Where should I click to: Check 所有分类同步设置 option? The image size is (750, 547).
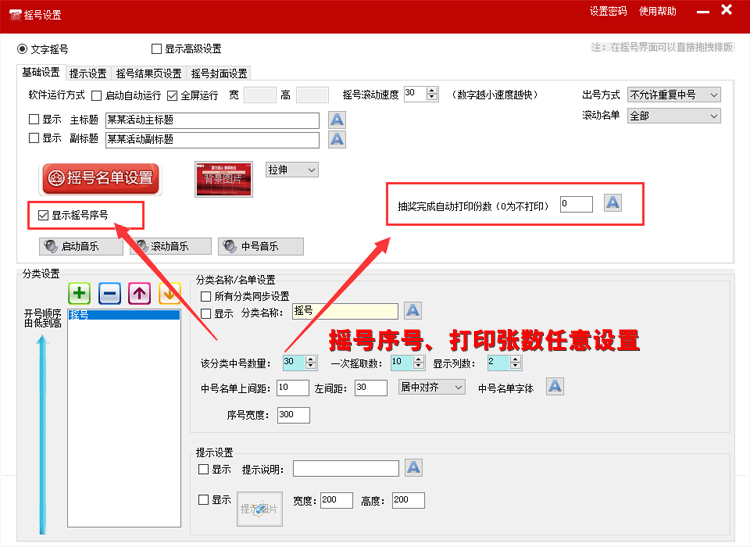point(206,296)
